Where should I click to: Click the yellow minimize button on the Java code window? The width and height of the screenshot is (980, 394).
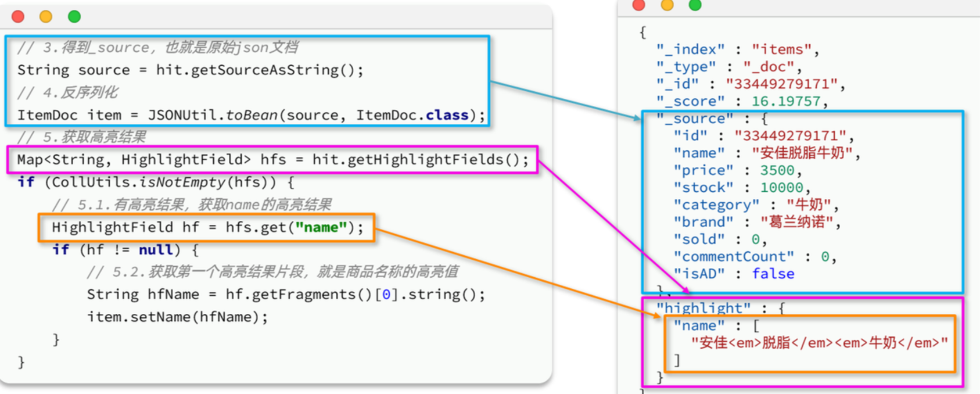(46, 16)
